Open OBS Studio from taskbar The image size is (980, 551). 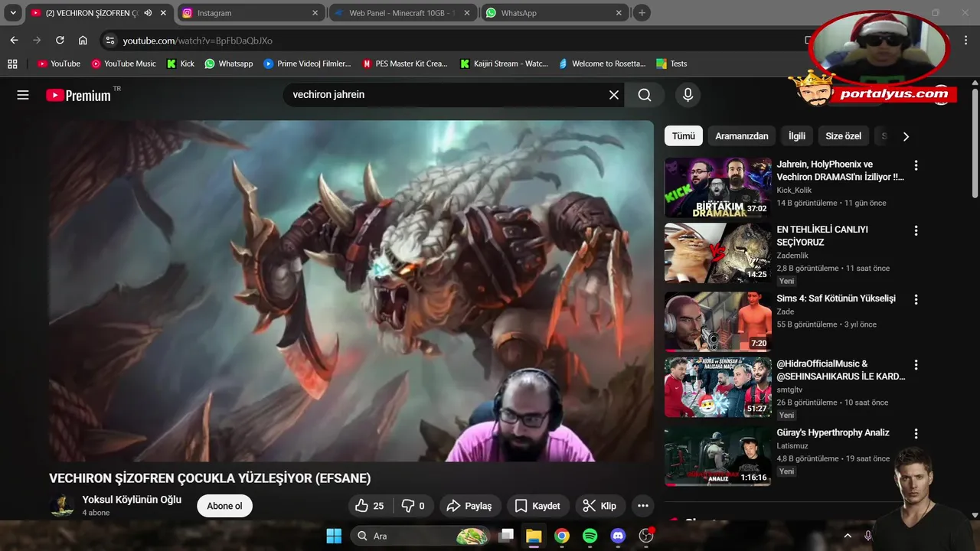(647, 536)
